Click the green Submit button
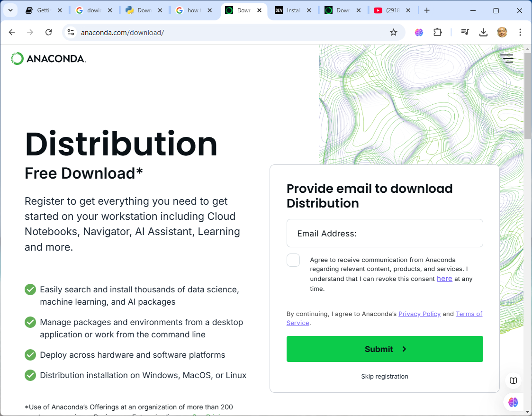532x416 pixels. (x=385, y=349)
